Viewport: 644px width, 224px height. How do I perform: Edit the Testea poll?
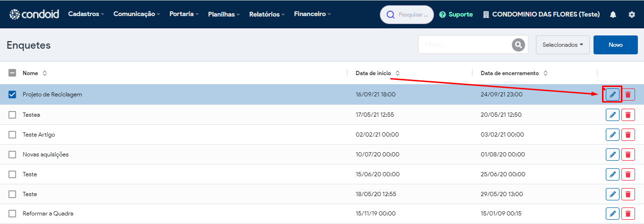(612, 115)
